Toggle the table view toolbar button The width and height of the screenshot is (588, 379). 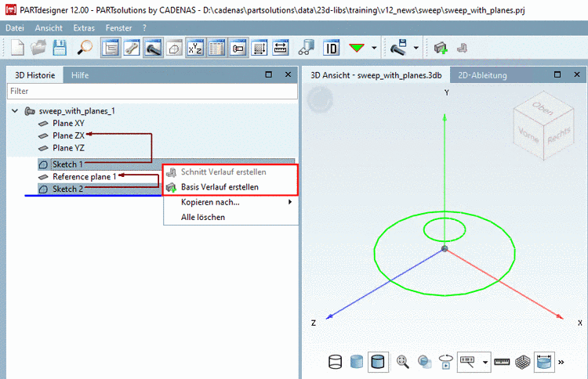[x=216, y=48]
